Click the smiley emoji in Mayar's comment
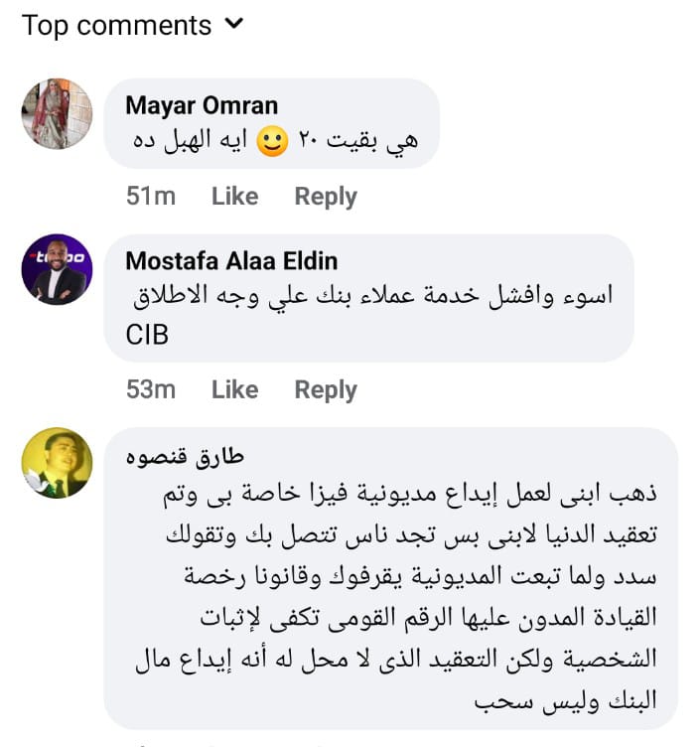This screenshot has height=747, width=700. point(272,141)
